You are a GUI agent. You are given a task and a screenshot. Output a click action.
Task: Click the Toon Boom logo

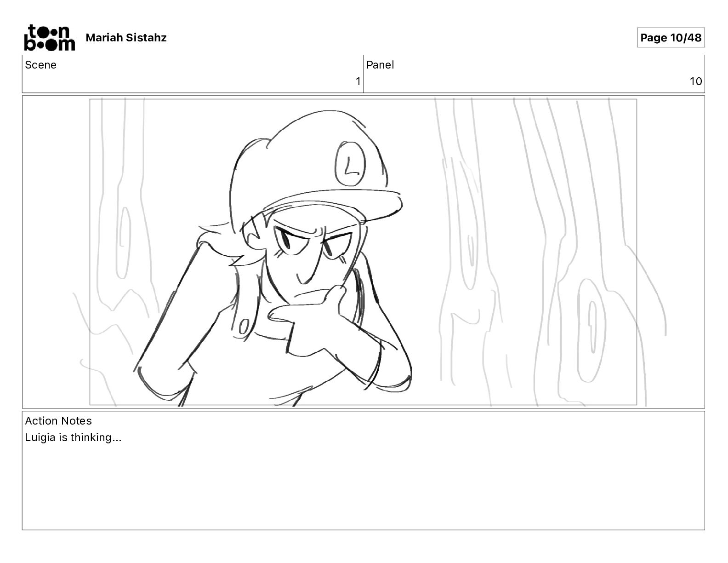[x=49, y=37]
